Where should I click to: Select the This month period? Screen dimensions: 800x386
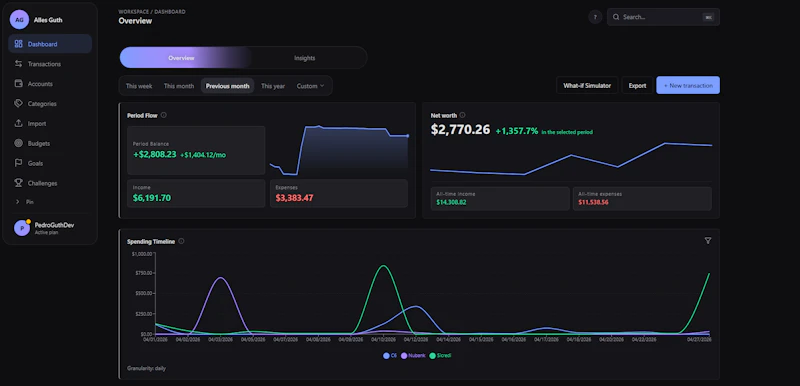coord(179,86)
